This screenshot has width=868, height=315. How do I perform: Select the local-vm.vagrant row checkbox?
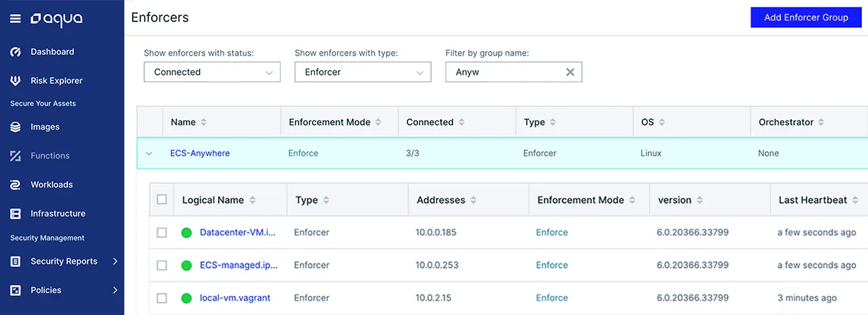(x=162, y=298)
